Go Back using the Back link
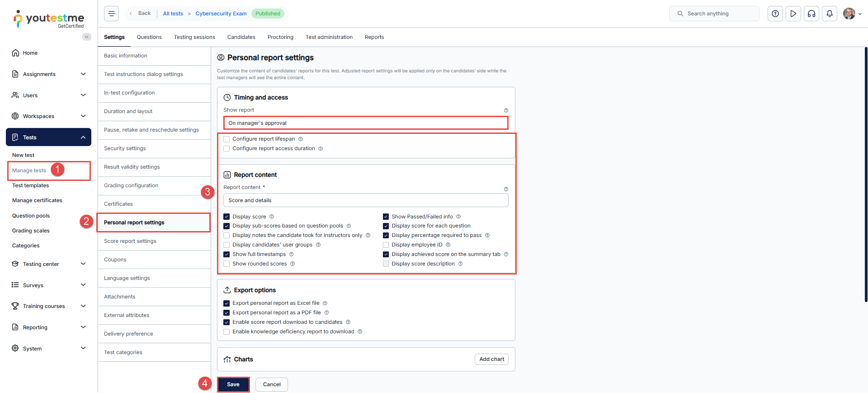The height and width of the screenshot is (393, 868). 140,14
